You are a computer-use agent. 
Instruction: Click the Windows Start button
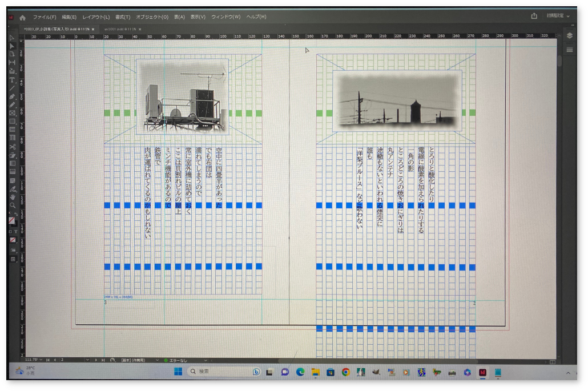[178, 372]
